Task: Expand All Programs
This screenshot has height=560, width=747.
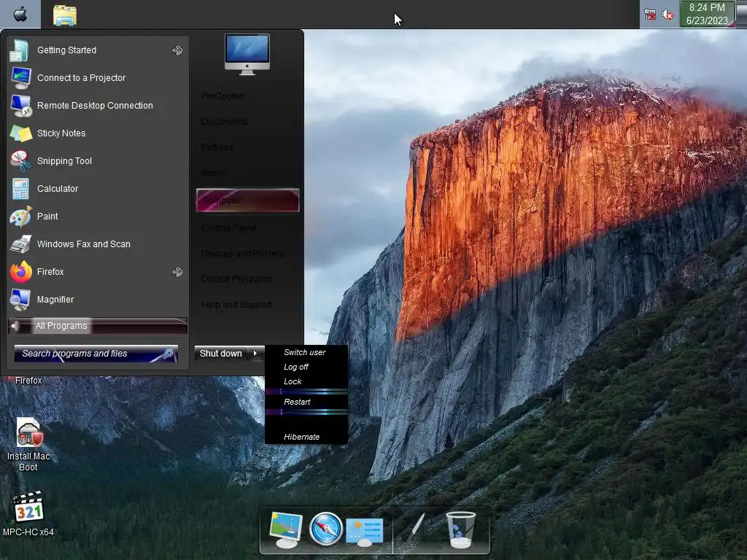Action: (98, 326)
